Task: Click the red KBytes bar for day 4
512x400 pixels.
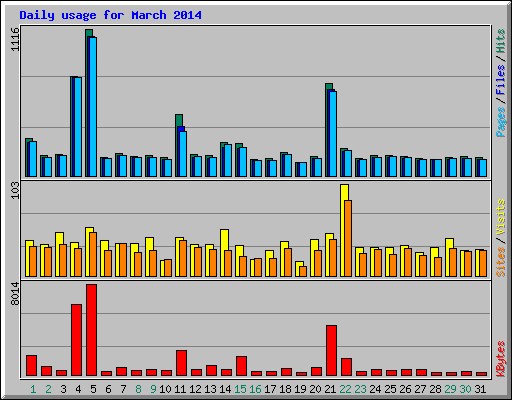Action: [77, 340]
